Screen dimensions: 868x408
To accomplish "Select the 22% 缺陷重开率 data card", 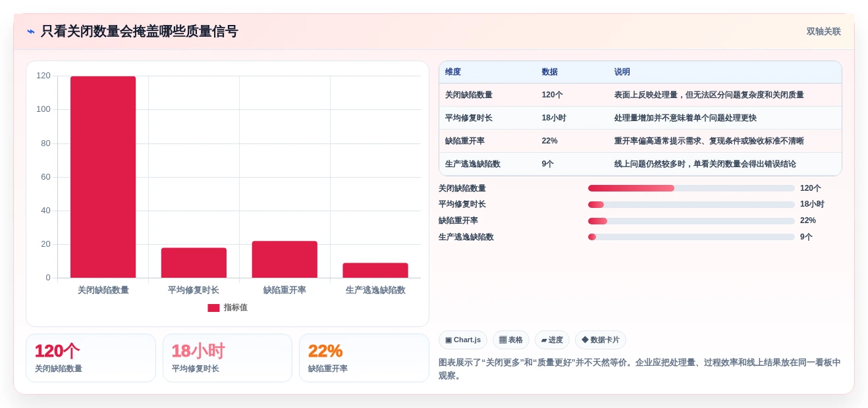I will 364,358.
